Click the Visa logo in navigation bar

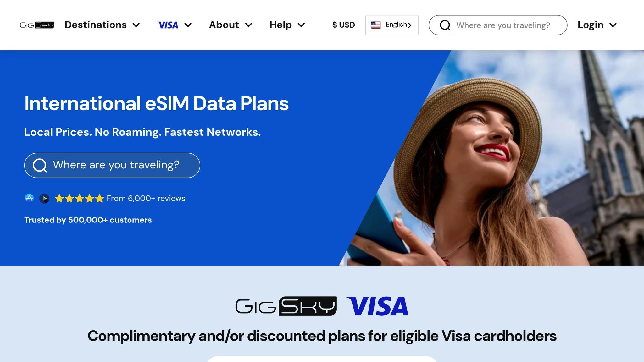[168, 25]
